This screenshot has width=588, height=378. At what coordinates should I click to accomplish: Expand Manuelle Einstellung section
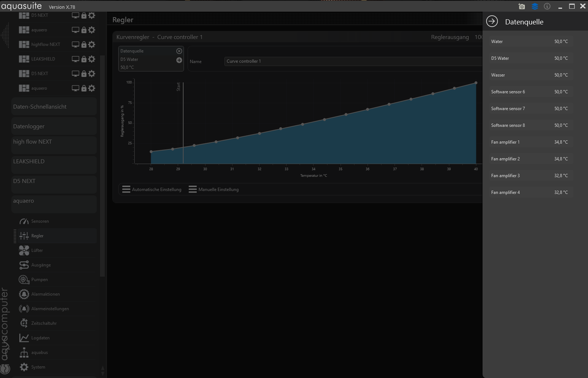click(214, 190)
